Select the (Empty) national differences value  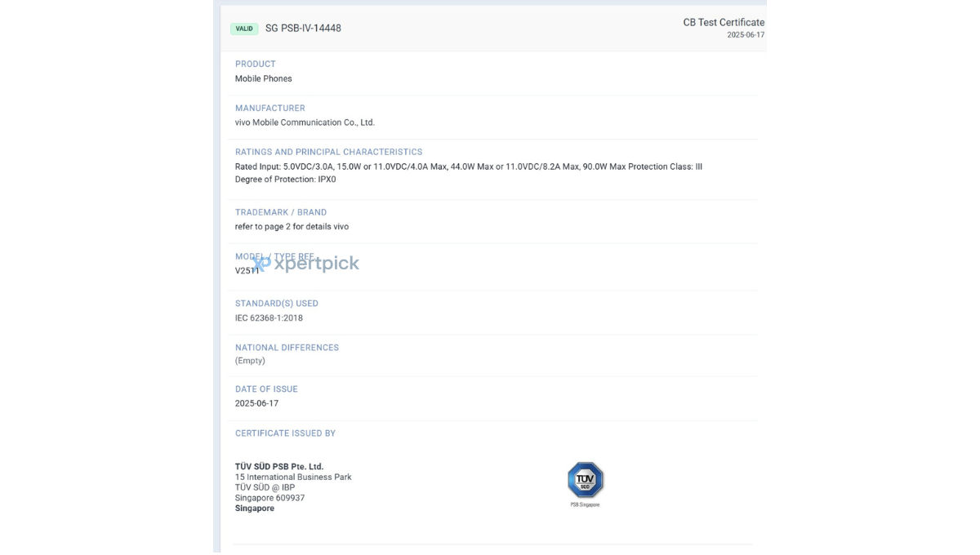pos(250,361)
